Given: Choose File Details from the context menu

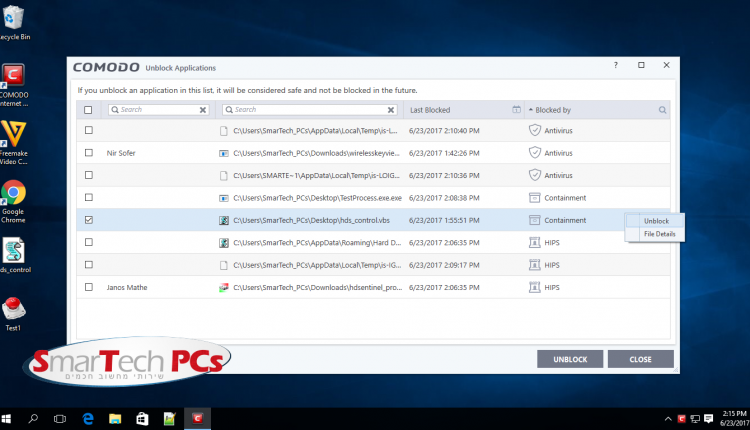Looking at the screenshot, I should coord(659,234).
